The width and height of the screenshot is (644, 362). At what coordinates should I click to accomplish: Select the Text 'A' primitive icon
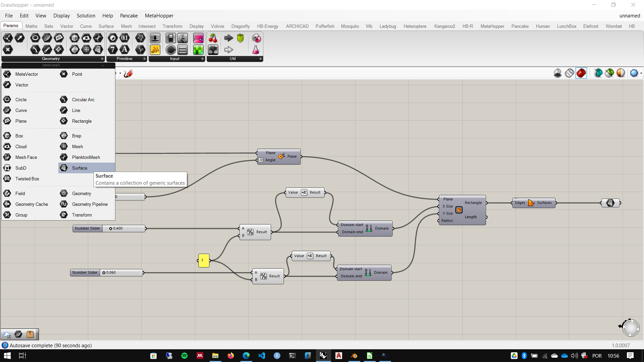(x=125, y=50)
